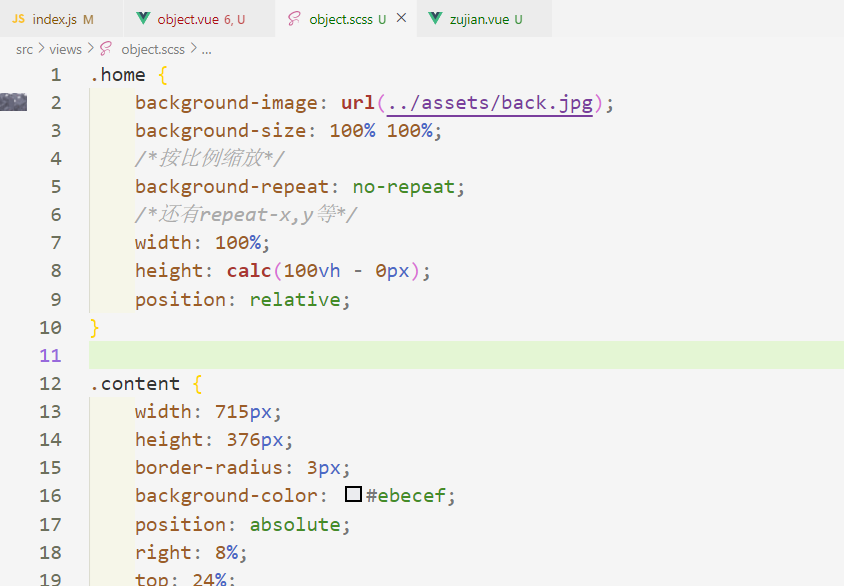
Task: Switch to the zujian.vue tab
Action: [480, 17]
